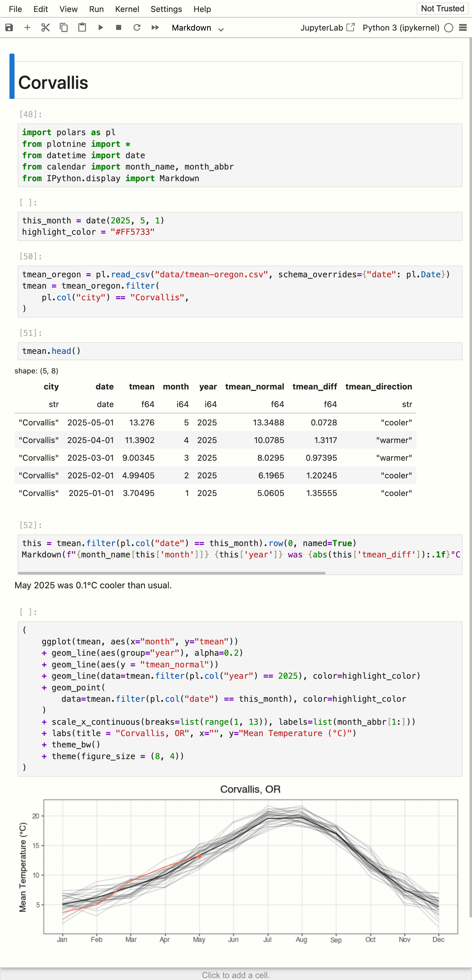
Task: Click to add a new cell
Action: 236,975
